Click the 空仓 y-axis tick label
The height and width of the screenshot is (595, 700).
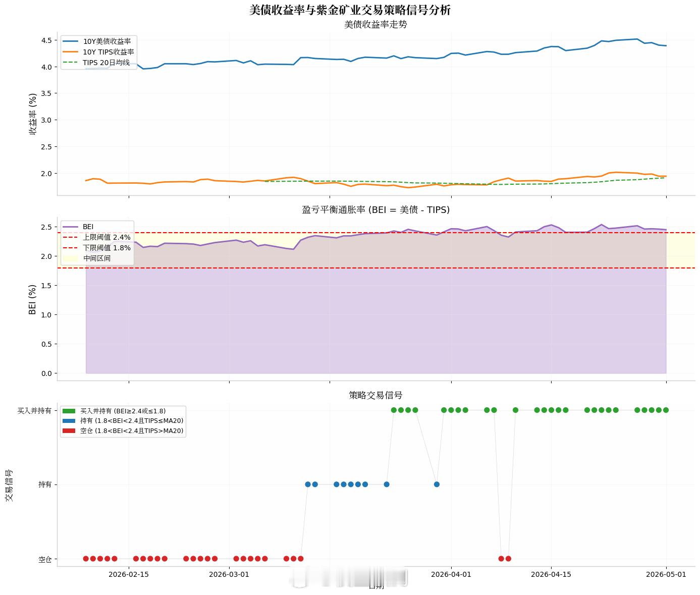click(x=45, y=559)
